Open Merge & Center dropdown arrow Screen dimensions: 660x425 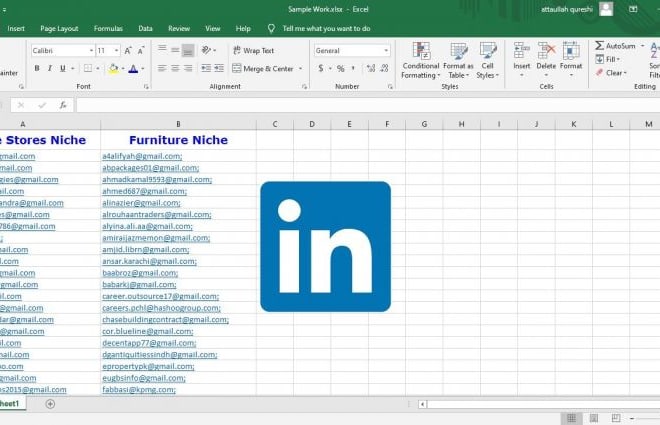(x=301, y=68)
